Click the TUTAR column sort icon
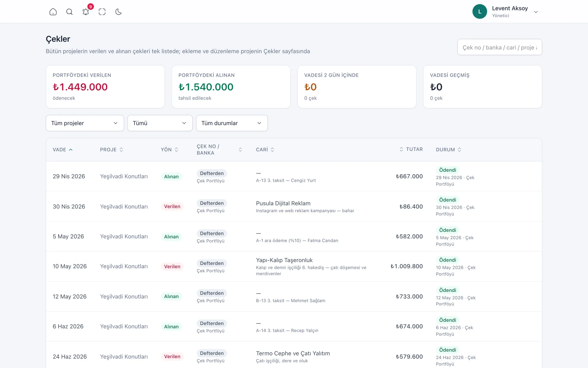Image resolution: width=588 pixels, height=368 pixels. [x=401, y=149]
